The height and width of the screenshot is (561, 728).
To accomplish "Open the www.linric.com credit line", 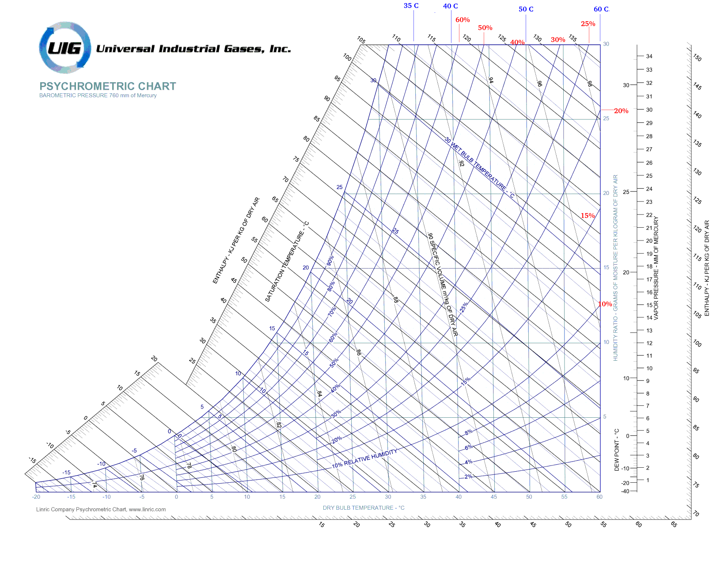I will [101, 509].
